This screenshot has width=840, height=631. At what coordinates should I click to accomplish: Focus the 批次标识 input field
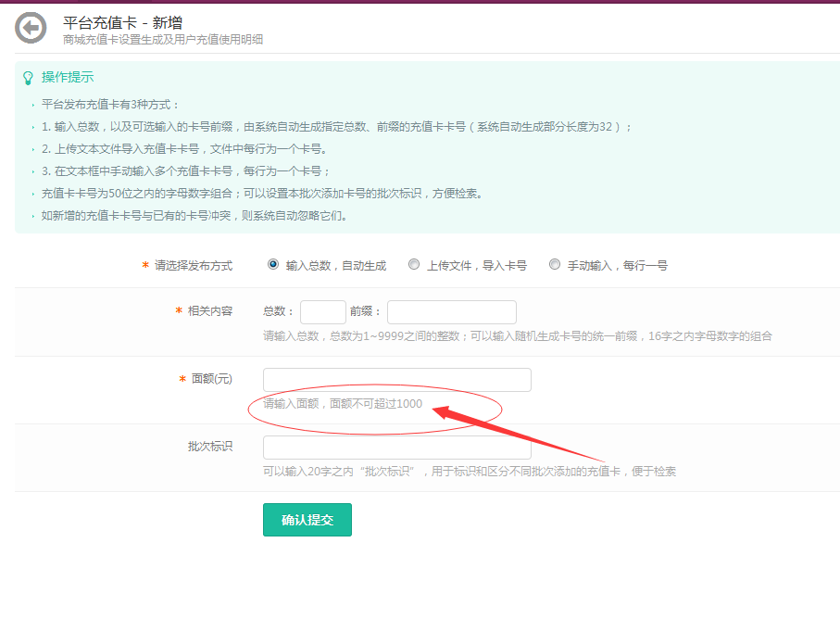(397, 448)
